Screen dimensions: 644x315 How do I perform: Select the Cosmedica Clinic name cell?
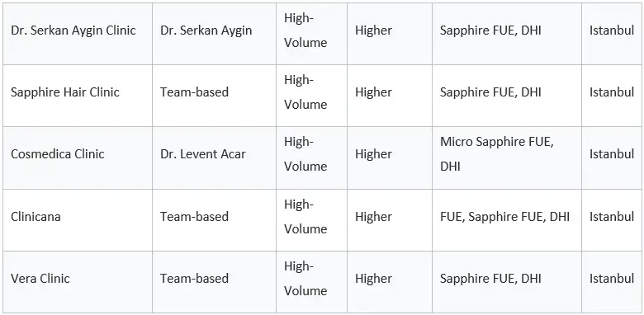[x=78, y=157]
